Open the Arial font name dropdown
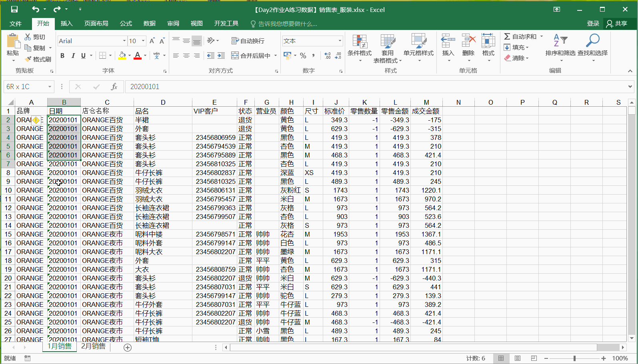 (124, 41)
